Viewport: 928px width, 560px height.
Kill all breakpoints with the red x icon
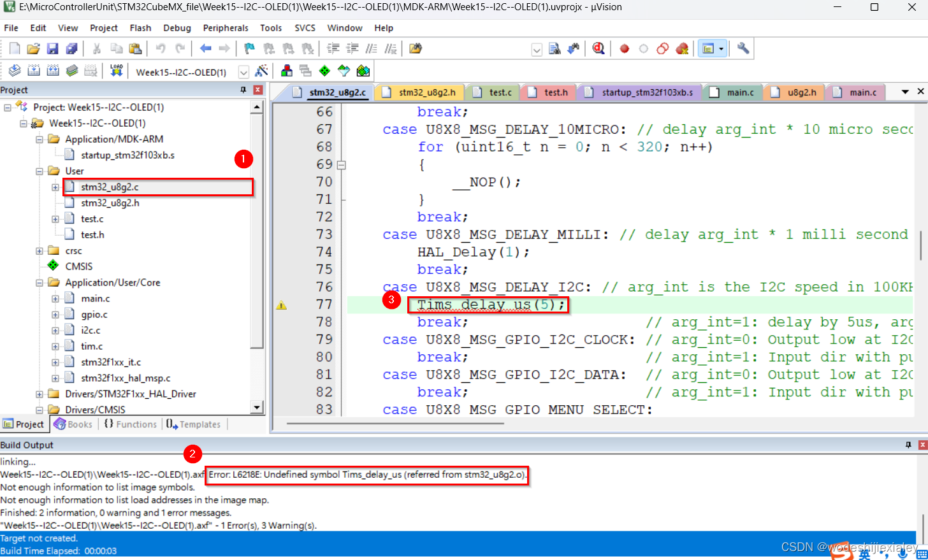pyautogui.click(x=682, y=48)
